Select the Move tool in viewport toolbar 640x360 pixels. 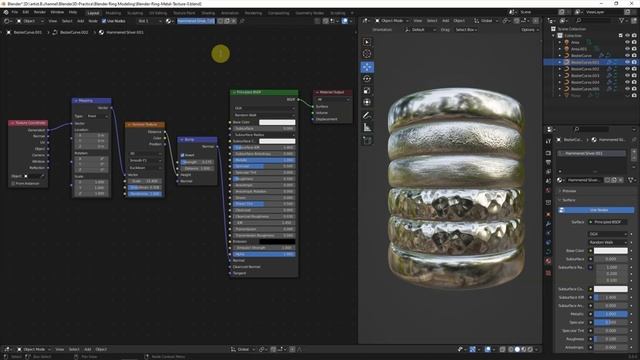click(367, 67)
